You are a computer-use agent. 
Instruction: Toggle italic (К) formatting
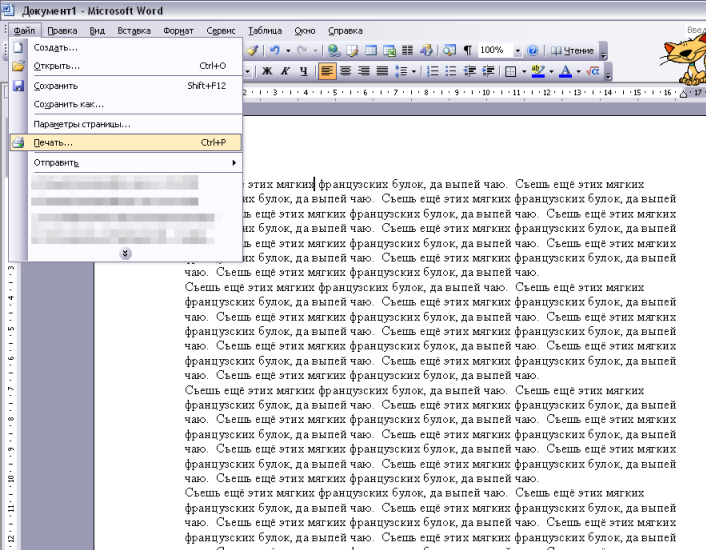[x=284, y=72]
